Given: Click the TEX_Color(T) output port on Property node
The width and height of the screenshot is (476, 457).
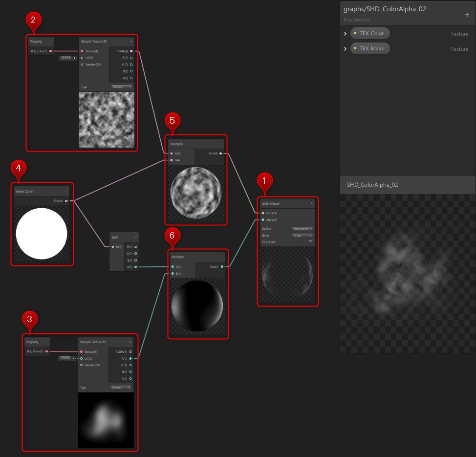Looking at the screenshot, I should coord(50,51).
